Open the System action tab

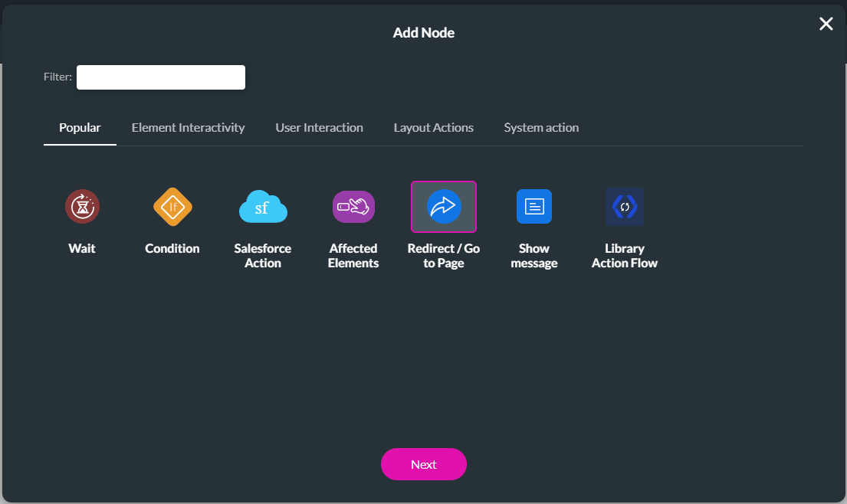click(541, 127)
